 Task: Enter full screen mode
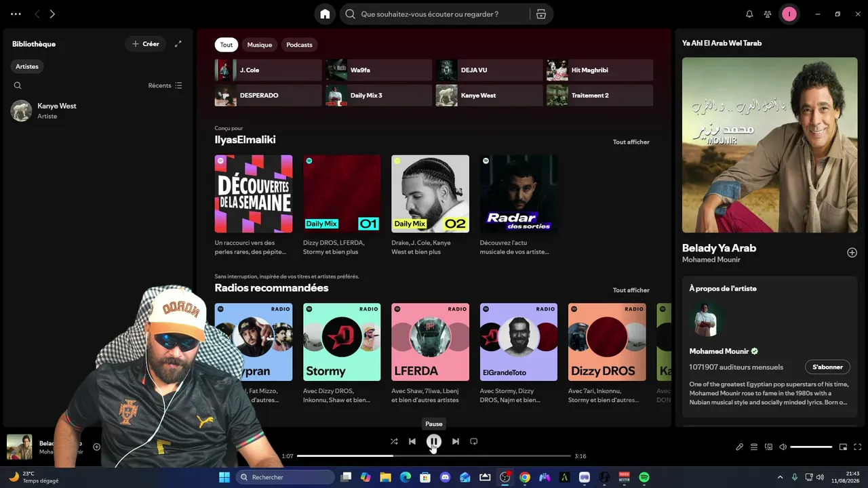(857, 447)
